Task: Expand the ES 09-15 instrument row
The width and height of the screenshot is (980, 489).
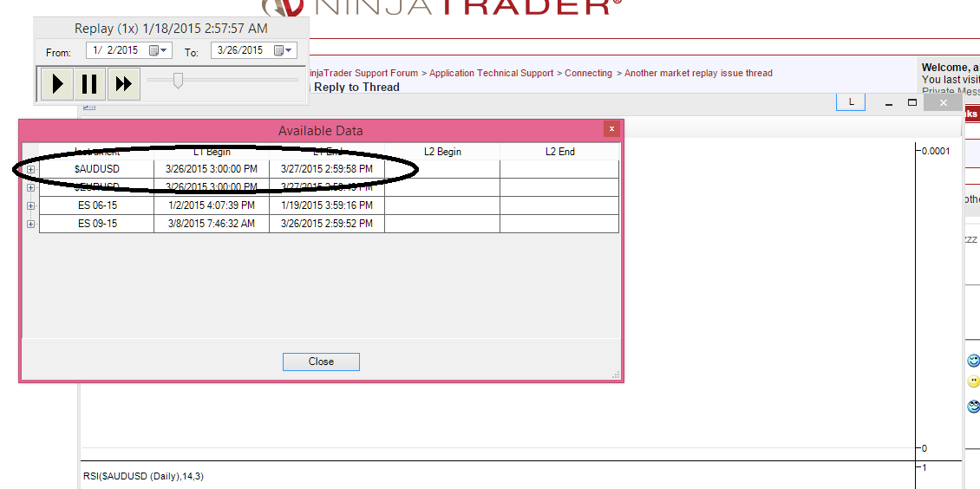Action: pos(30,224)
